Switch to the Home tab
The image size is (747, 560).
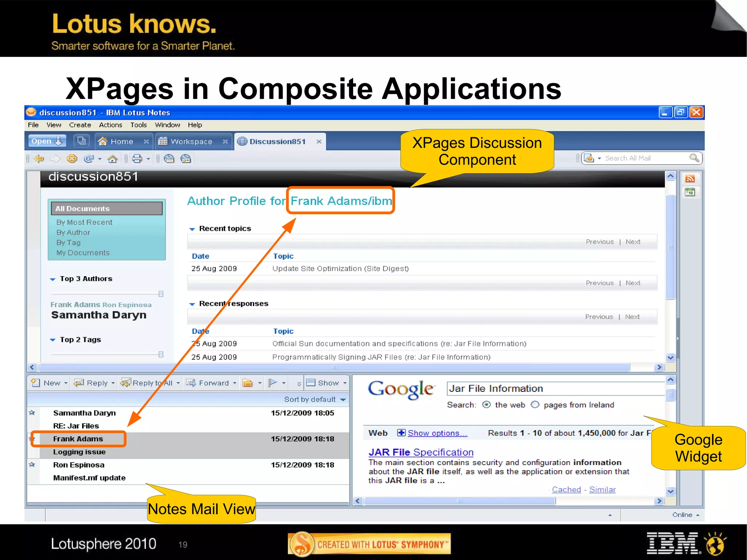(122, 142)
